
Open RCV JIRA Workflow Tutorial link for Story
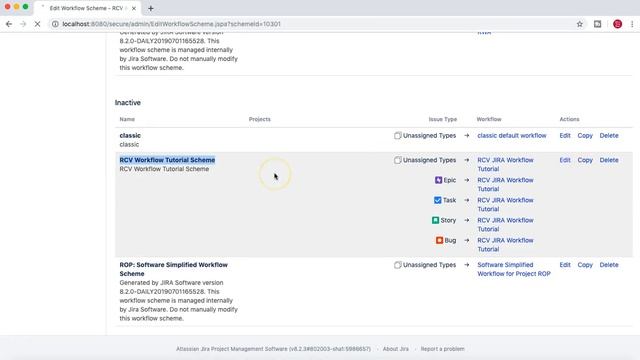(x=505, y=224)
